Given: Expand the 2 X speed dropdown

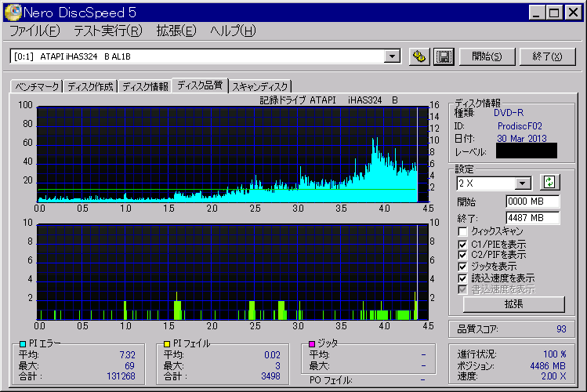Looking at the screenshot, I should point(522,183).
